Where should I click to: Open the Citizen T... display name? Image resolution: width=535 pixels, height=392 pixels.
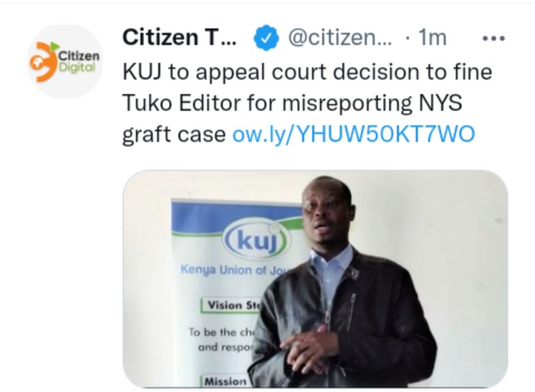coord(180,37)
